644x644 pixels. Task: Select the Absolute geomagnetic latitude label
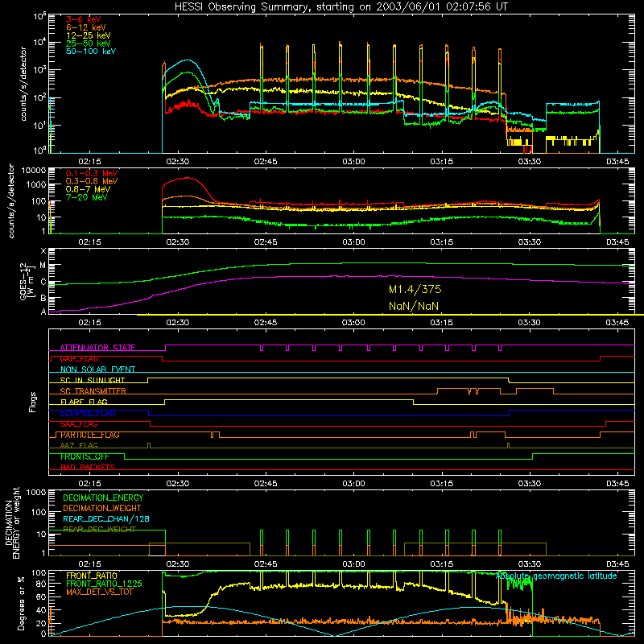click(556, 576)
